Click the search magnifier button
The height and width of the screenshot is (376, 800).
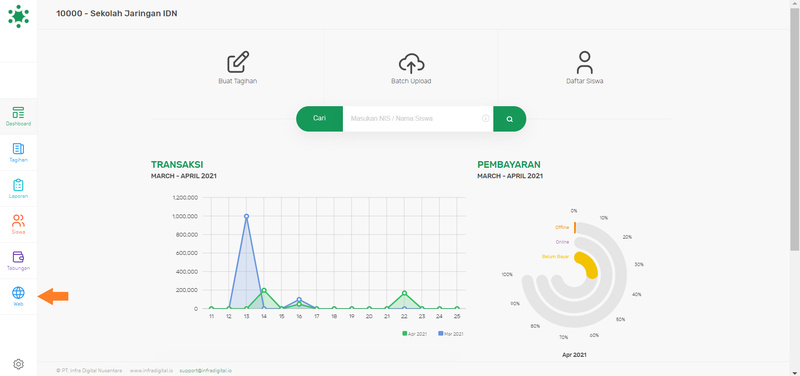pos(510,119)
